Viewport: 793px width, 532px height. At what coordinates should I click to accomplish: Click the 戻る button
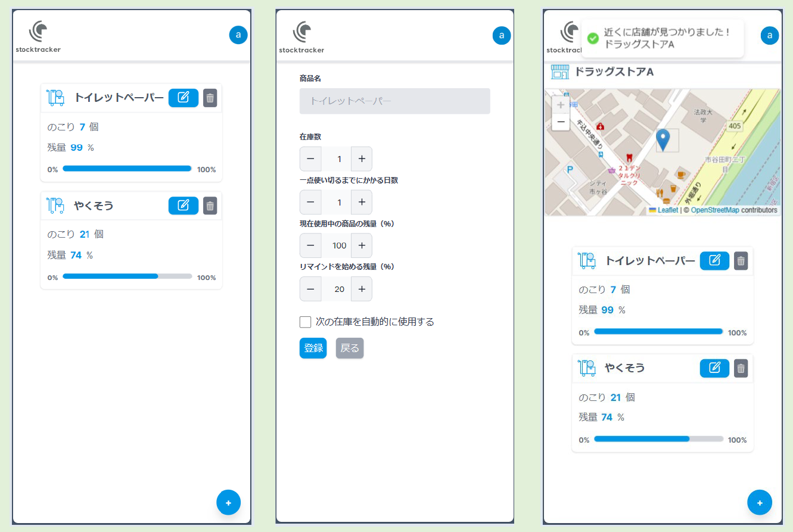pos(349,349)
